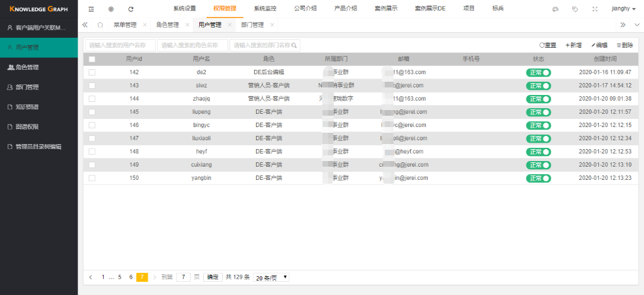Click the username search input field
The height and width of the screenshot is (295, 644).
[120, 45]
